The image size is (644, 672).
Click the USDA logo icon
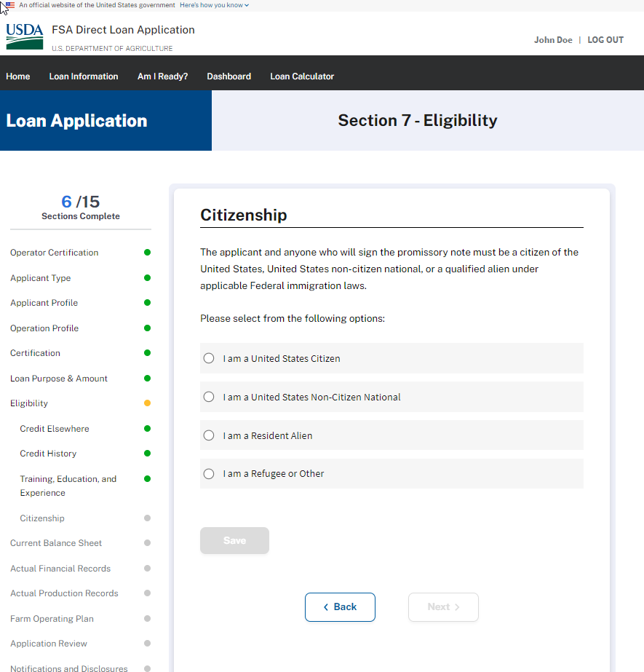coord(24,36)
